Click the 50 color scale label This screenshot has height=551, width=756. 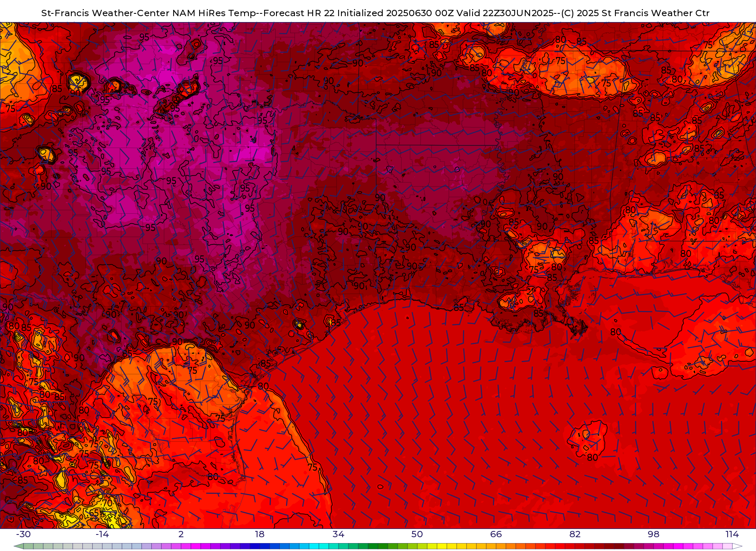417,534
